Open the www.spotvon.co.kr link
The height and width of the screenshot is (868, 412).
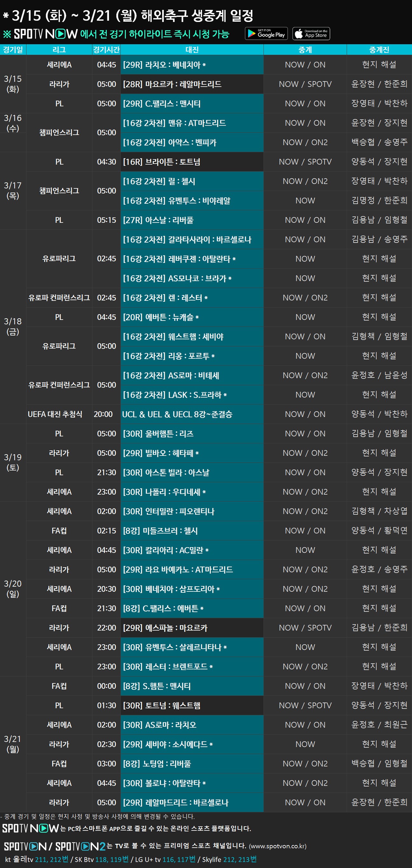(277, 846)
